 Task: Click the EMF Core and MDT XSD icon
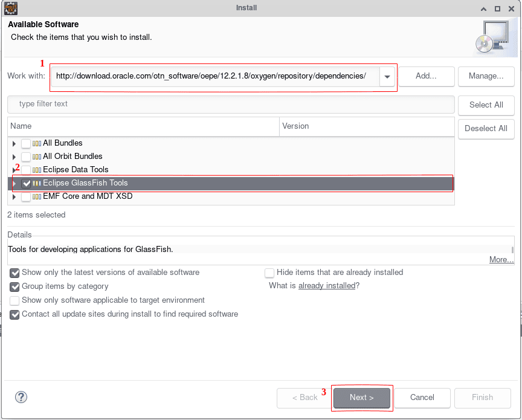click(x=36, y=196)
